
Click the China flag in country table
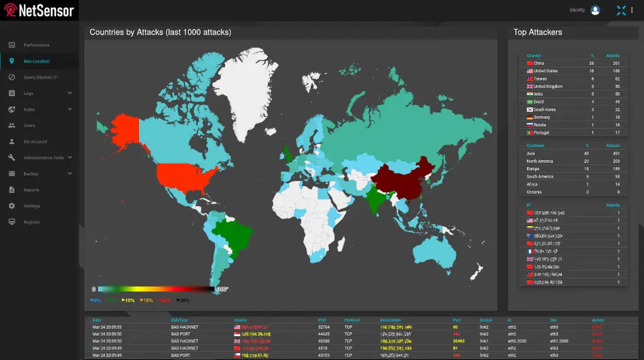[530, 63]
